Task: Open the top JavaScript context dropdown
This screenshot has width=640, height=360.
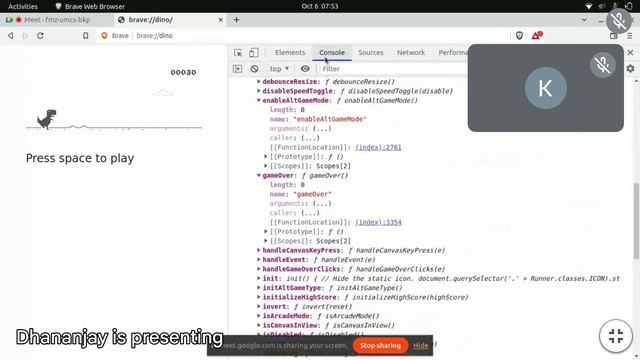Action: pyautogui.click(x=279, y=69)
